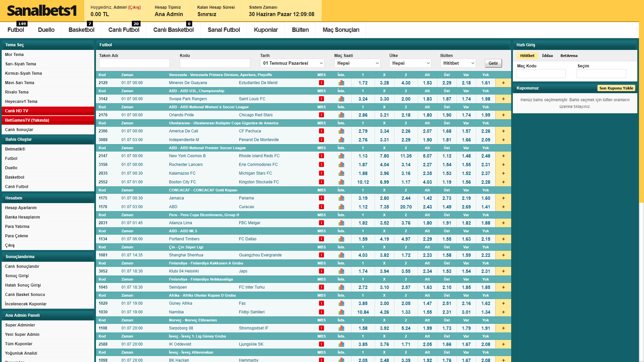Click the Takım Adı input field
The image size is (644, 362).
pyautogui.click(x=134, y=63)
